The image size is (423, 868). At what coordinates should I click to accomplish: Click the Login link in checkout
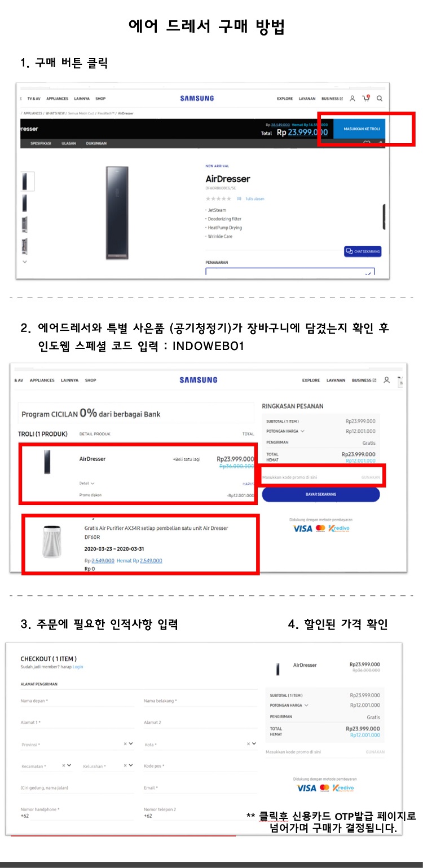pyautogui.click(x=78, y=667)
